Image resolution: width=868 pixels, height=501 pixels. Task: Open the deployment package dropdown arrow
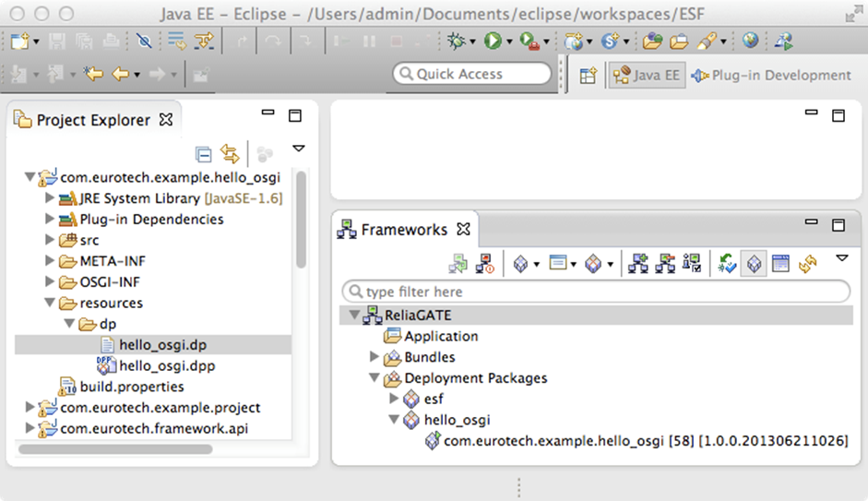point(610,265)
